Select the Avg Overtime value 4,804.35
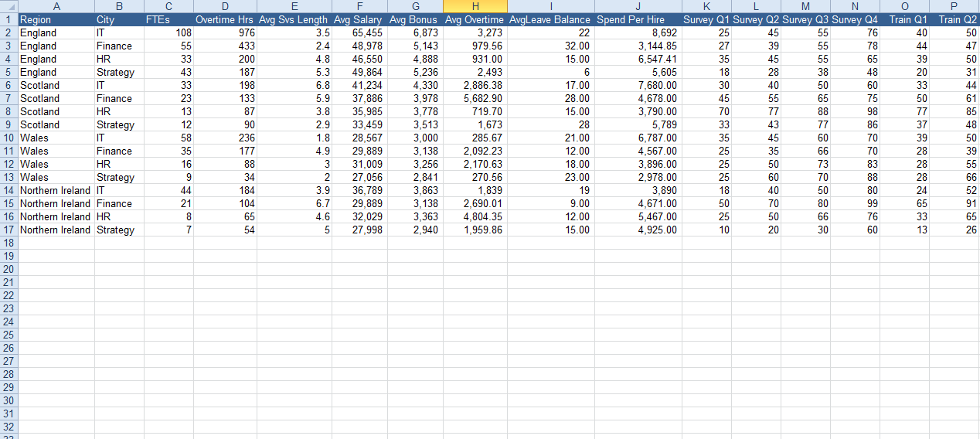This screenshot has width=980, height=439. pos(475,216)
